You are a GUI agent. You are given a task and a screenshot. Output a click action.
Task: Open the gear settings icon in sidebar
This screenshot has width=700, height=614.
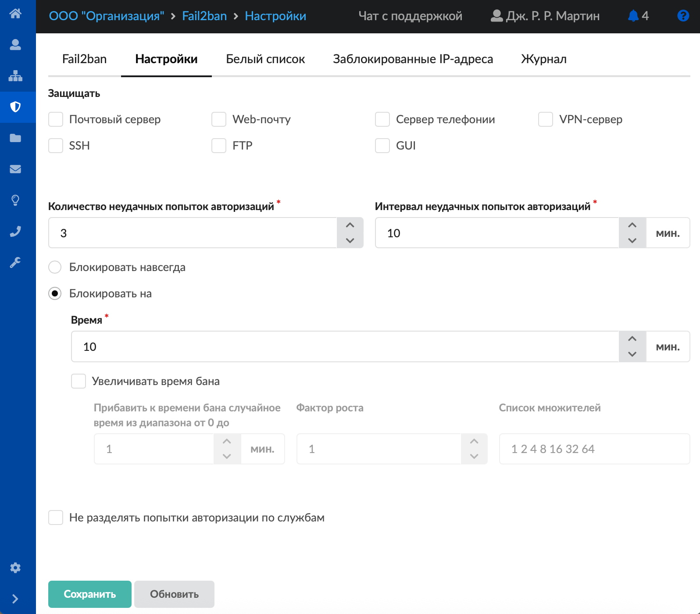[x=15, y=568]
